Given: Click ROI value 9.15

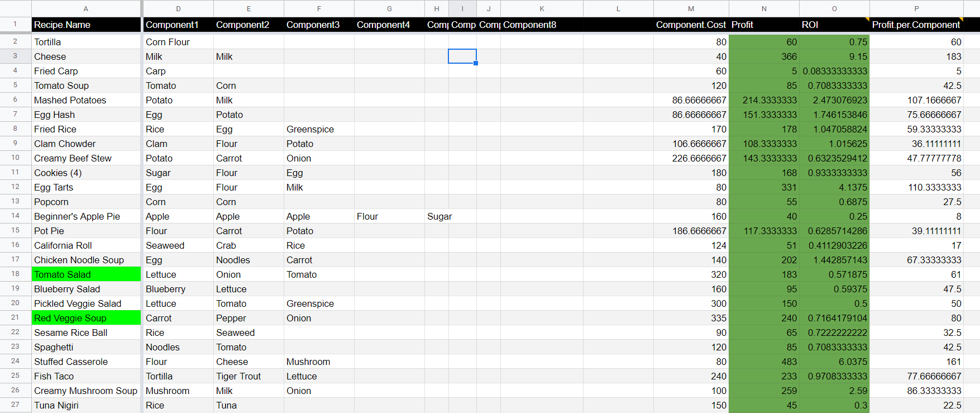Looking at the screenshot, I should click(834, 56).
